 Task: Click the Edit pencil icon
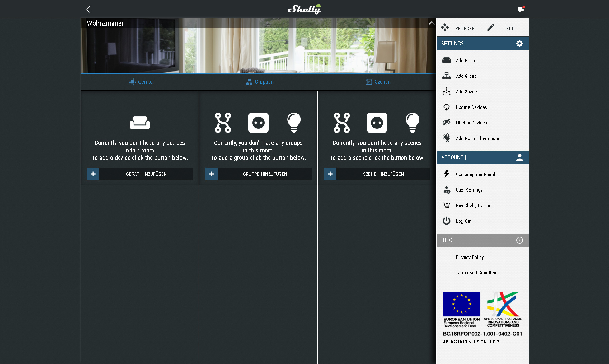coord(491,27)
